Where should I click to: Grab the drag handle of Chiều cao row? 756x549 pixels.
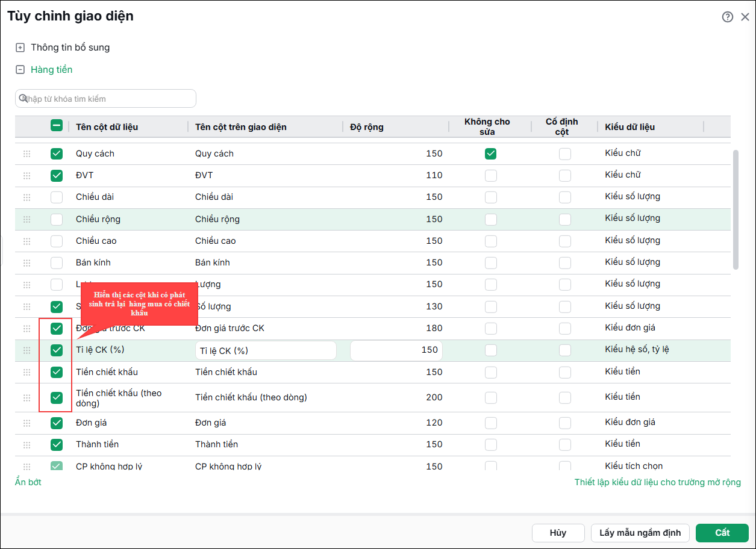point(27,241)
